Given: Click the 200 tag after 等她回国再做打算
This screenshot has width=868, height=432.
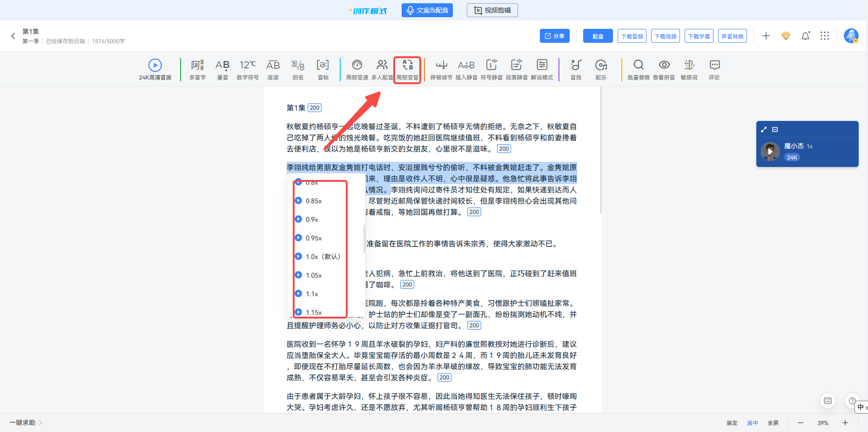Looking at the screenshot, I should coord(474,212).
